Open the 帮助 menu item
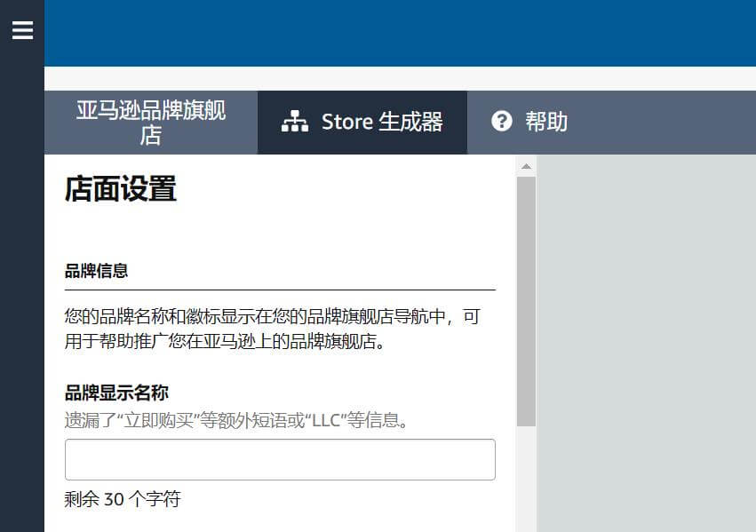Viewport: 756px width, 532px height. pos(529,122)
